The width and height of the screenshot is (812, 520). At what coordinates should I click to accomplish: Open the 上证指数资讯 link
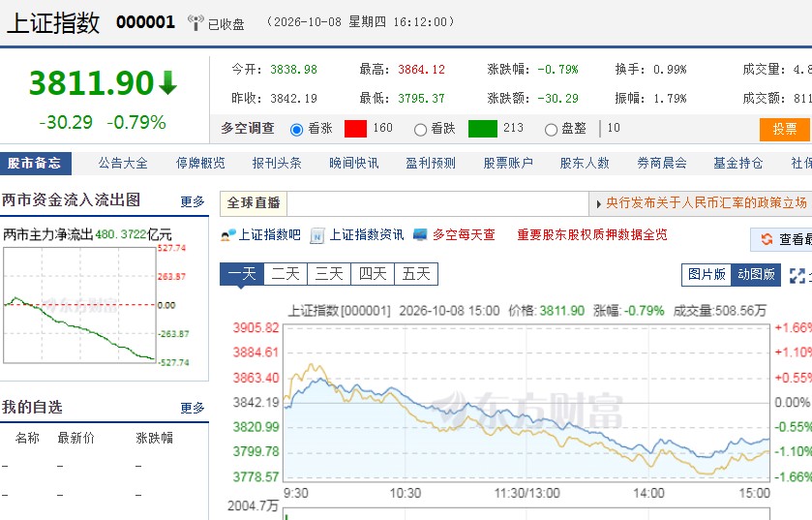pyautogui.click(x=367, y=235)
